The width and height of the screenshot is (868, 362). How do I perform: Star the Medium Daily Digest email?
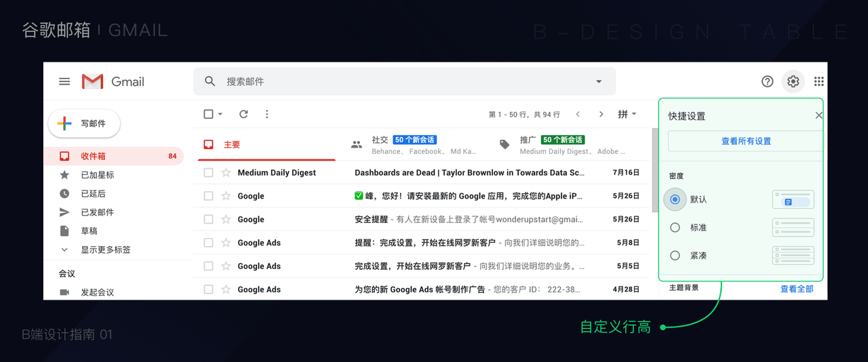(226, 173)
